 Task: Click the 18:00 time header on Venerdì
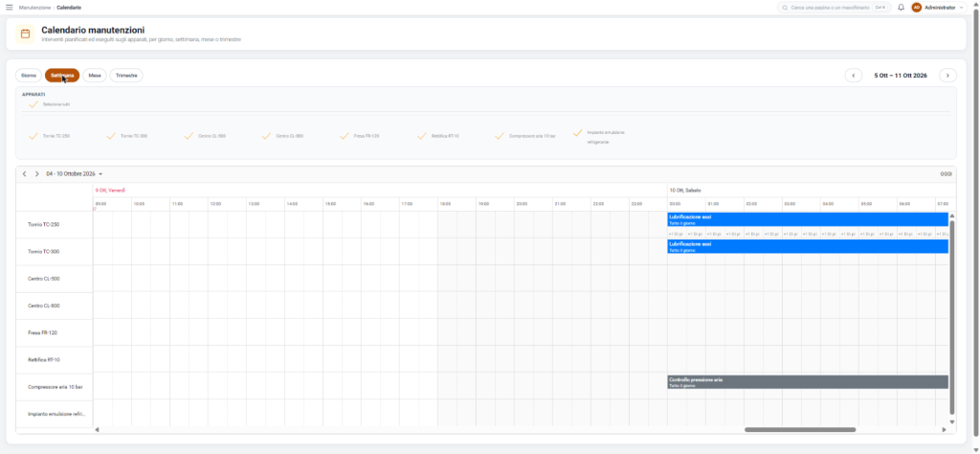[x=457, y=204]
